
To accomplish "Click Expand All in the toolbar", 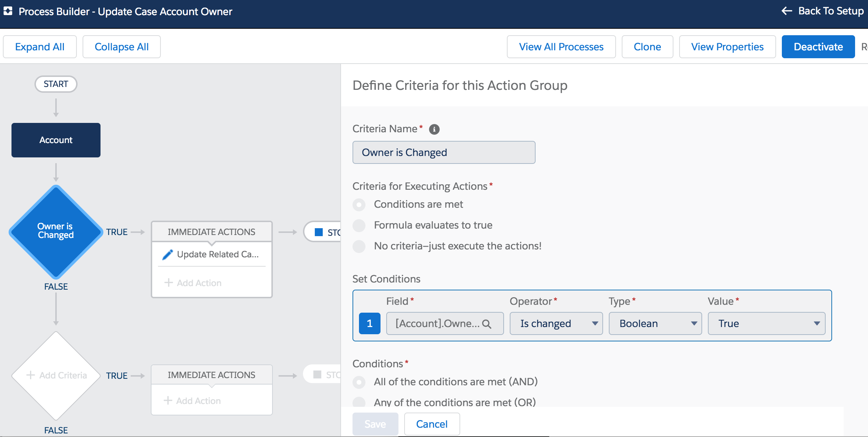I will (40, 47).
